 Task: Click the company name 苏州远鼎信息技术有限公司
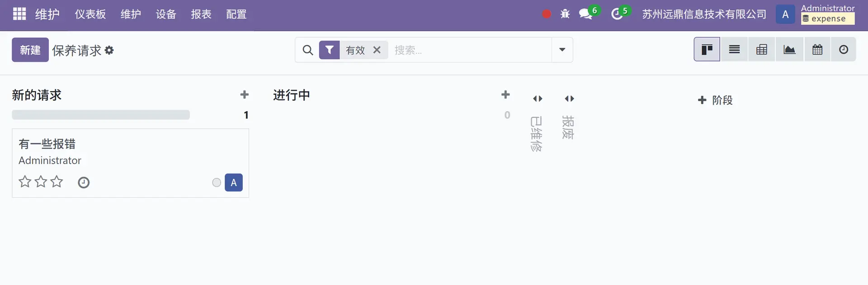pyautogui.click(x=704, y=14)
